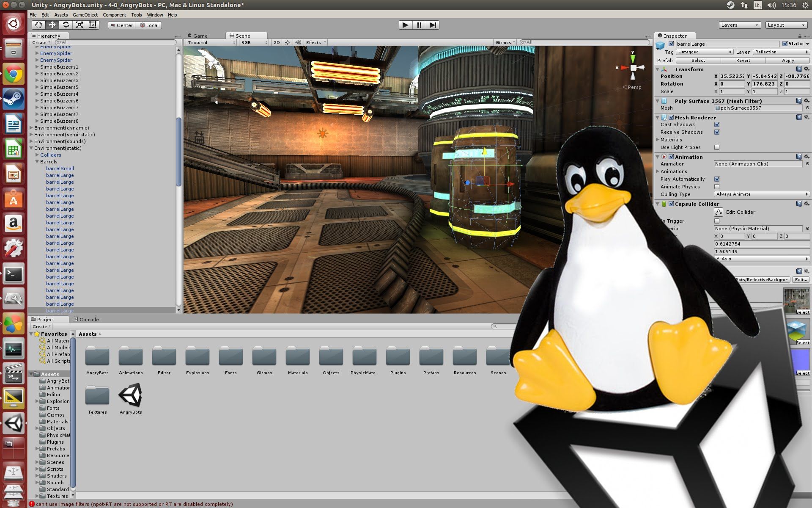Select the Hand tool in toolbar

click(38, 25)
